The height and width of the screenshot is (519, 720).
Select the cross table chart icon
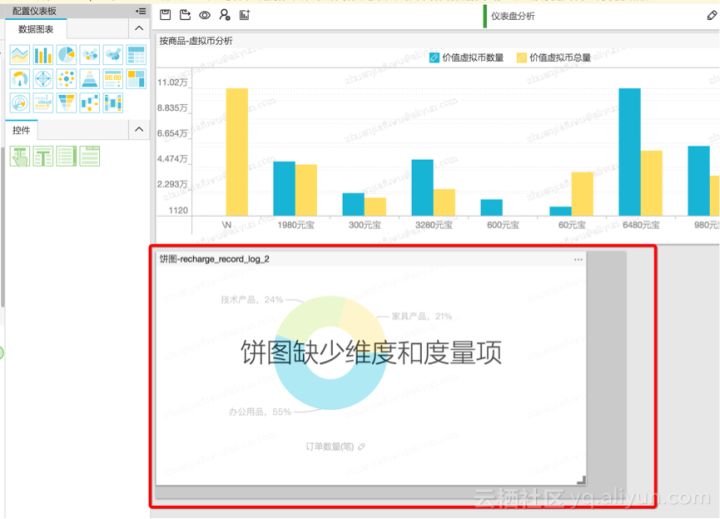coord(136,55)
